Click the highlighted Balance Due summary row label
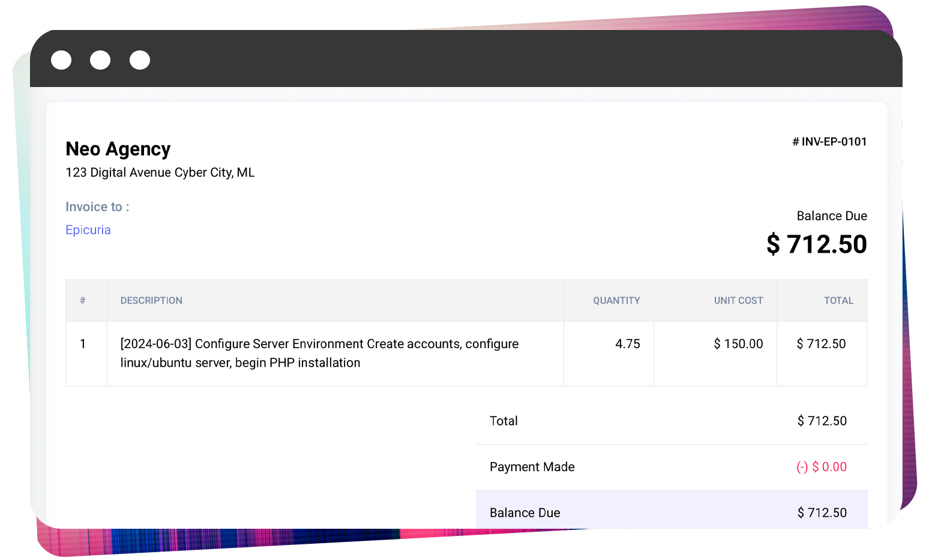The image size is (935, 560). (525, 513)
